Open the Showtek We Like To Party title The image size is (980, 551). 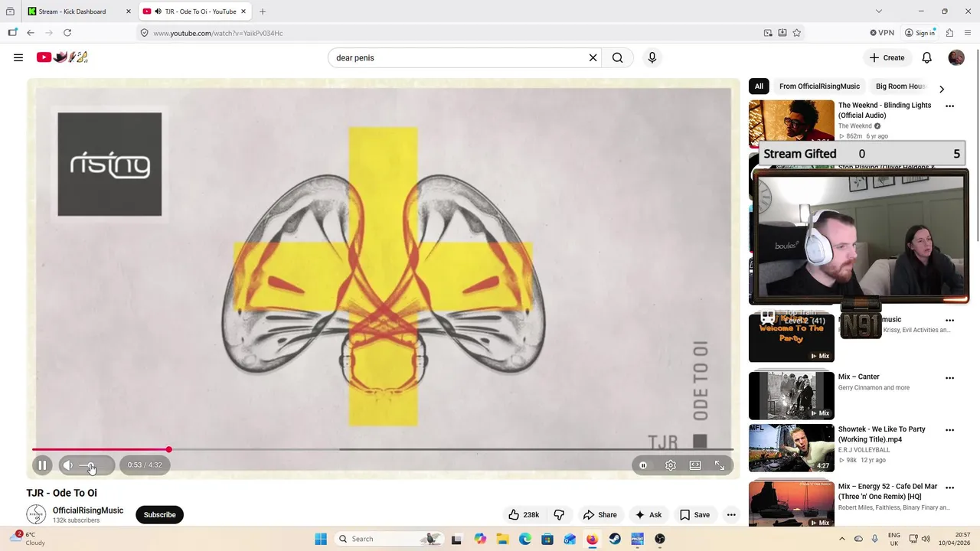click(882, 435)
